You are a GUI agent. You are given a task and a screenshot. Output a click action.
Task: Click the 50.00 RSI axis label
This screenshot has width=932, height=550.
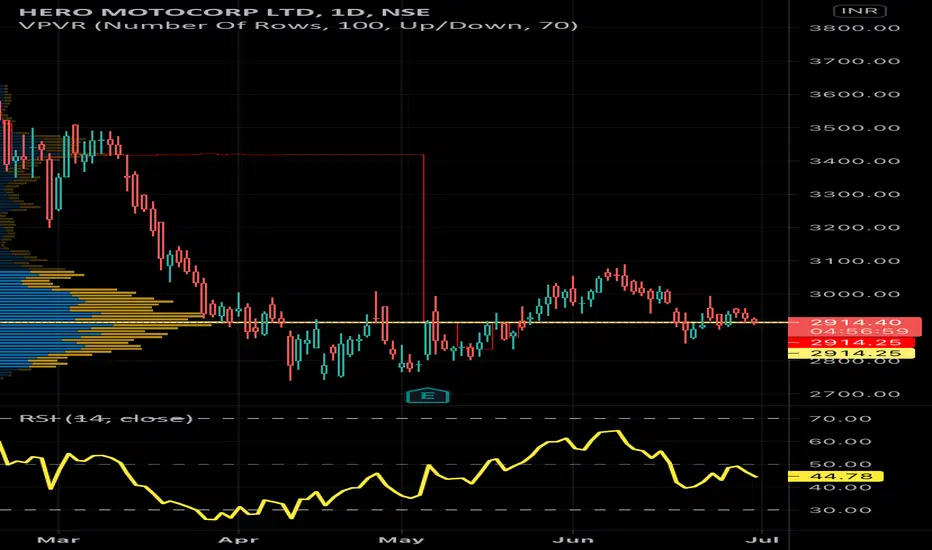click(x=840, y=464)
